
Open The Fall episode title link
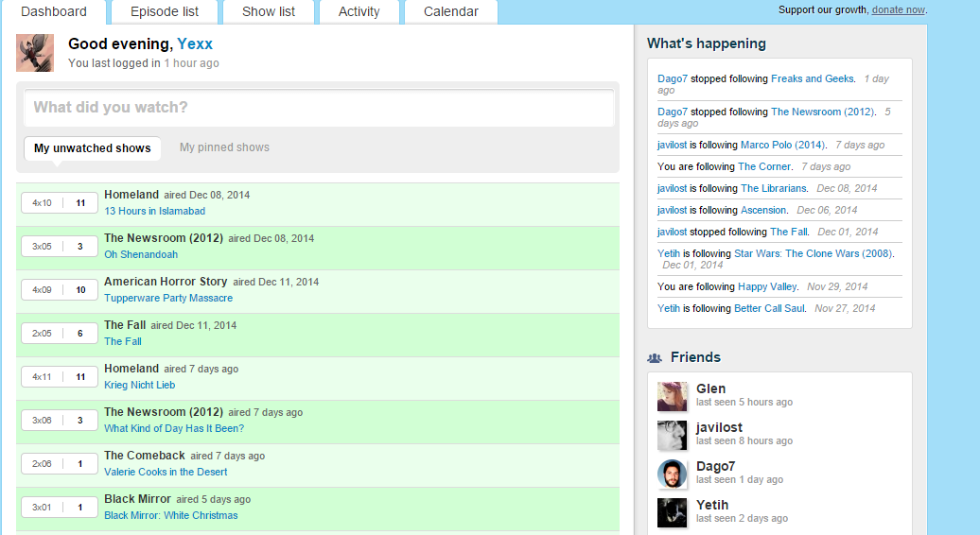pos(123,341)
